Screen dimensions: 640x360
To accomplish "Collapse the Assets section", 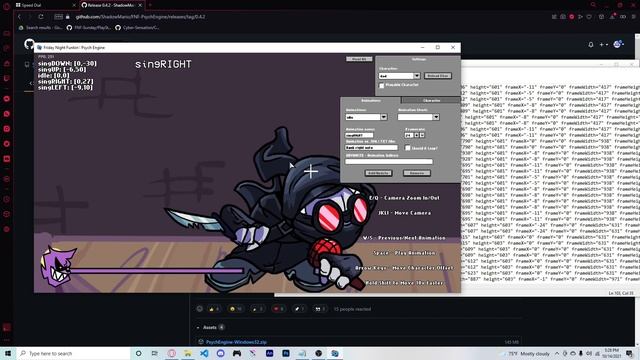I will [x=210, y=327].
